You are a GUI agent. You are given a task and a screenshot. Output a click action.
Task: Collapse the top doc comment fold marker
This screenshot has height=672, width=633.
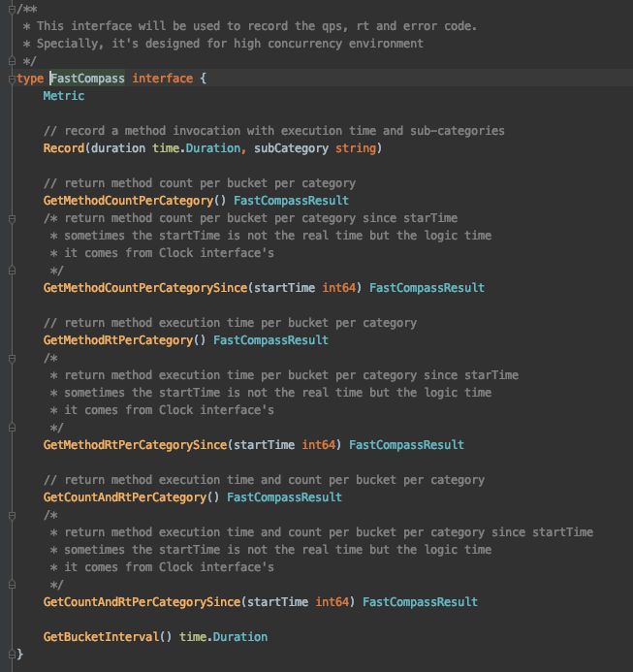(12, 9)
